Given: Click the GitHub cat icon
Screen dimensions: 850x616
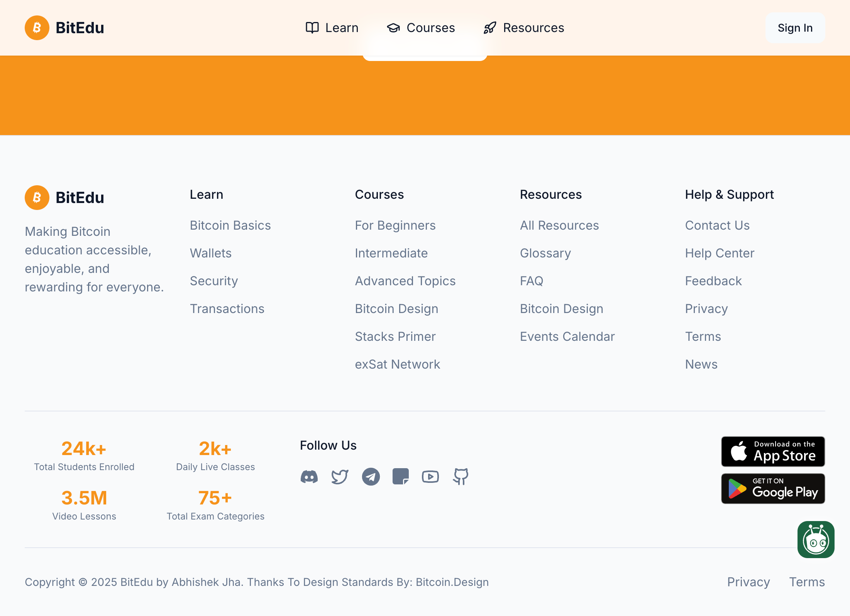Looking at the screenshot, I should pyautogui.click(x=461, y=477).
